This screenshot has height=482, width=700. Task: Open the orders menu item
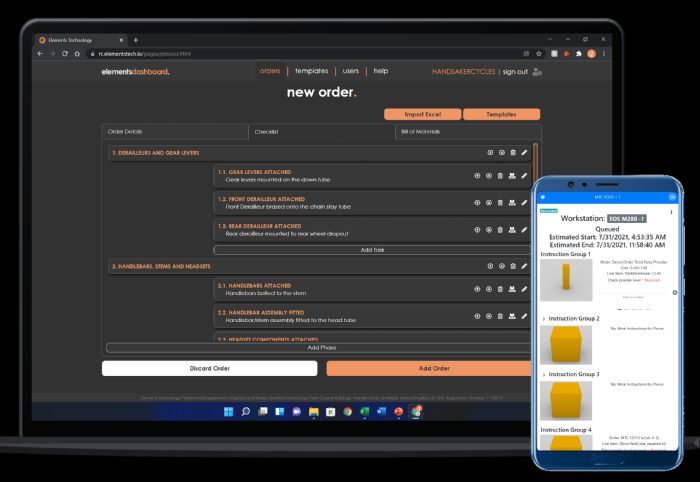tap(270, 71)
